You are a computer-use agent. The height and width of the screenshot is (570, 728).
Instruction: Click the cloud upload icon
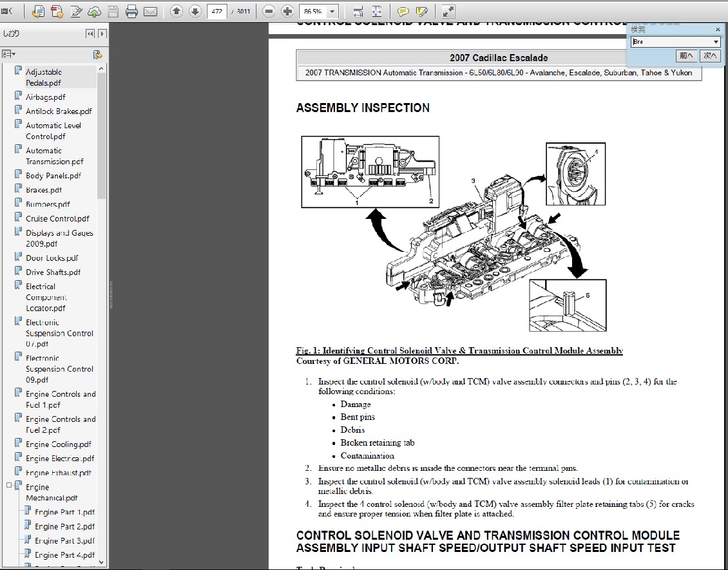[x=94, y=12]
